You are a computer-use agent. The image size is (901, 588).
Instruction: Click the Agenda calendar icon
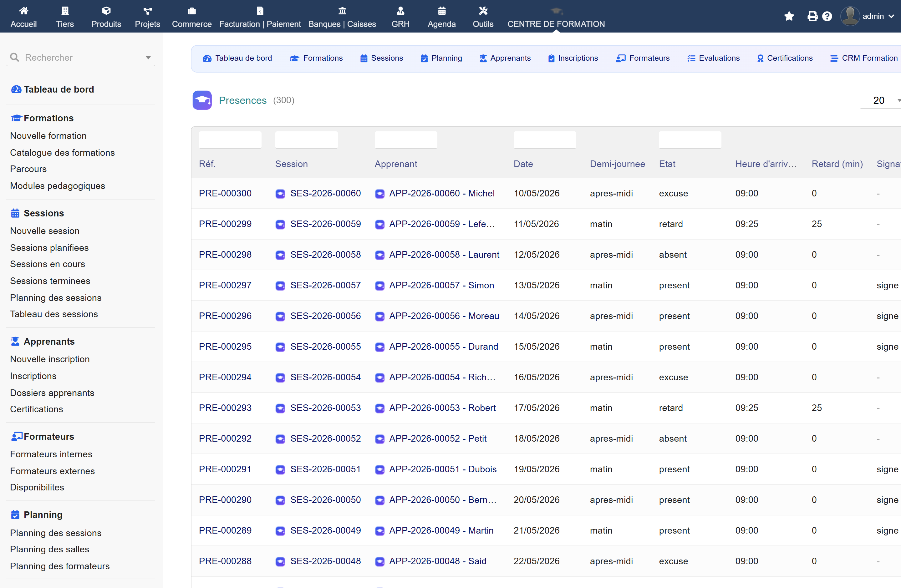pos(442,11)
